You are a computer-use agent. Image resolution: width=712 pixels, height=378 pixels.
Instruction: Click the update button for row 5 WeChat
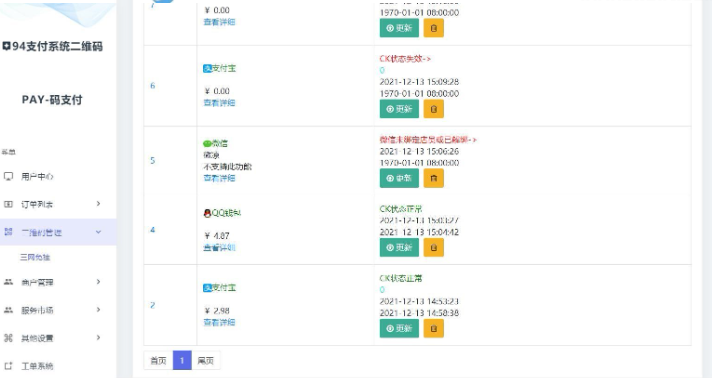point(399,178)
